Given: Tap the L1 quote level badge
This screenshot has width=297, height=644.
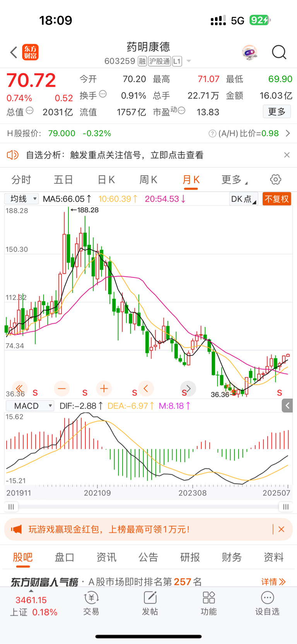Looking at the screenshot, I should point(177,61).
